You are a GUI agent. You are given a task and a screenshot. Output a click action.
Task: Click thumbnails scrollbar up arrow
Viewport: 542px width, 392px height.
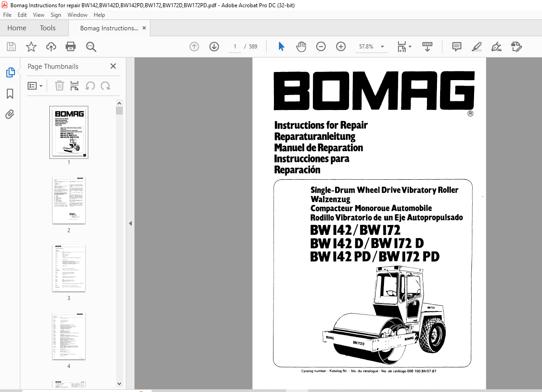pyautogui.click(x=119, y=103)
